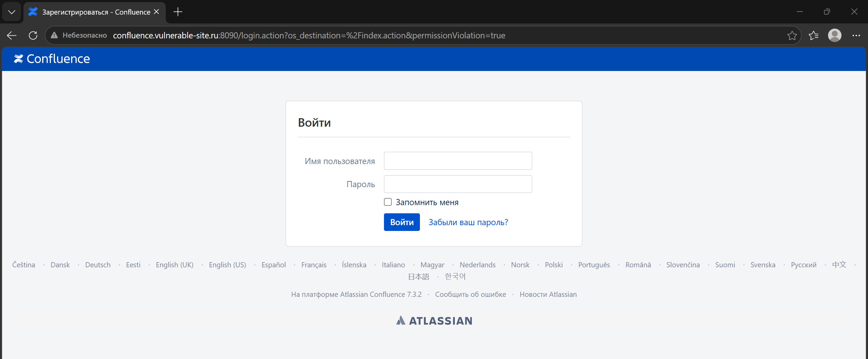Open the browser profile avatar
Viewport: 868px width, 359px height.
[x=835, y=35]
